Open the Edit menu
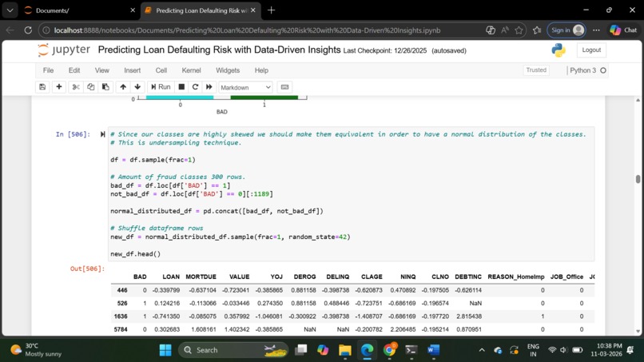The width and height of the screenshot is (644, 362). (x=74, y=70)
